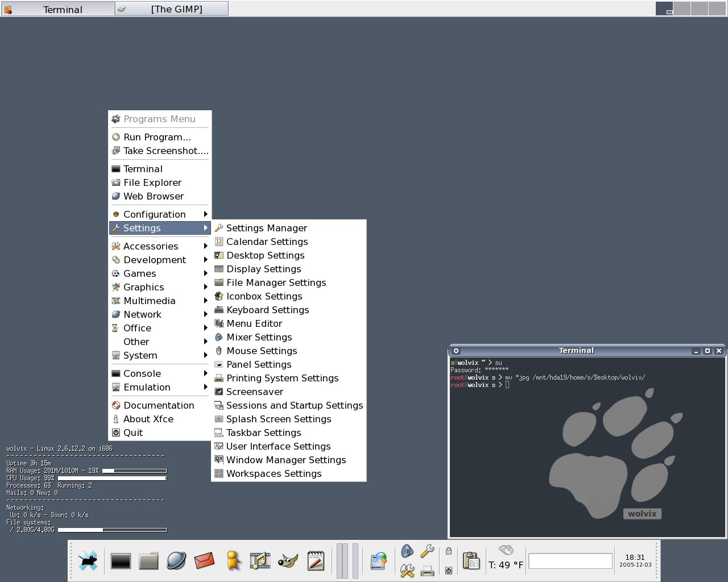Expand the Console submenu
728x582 pixels.
(160, 373)
